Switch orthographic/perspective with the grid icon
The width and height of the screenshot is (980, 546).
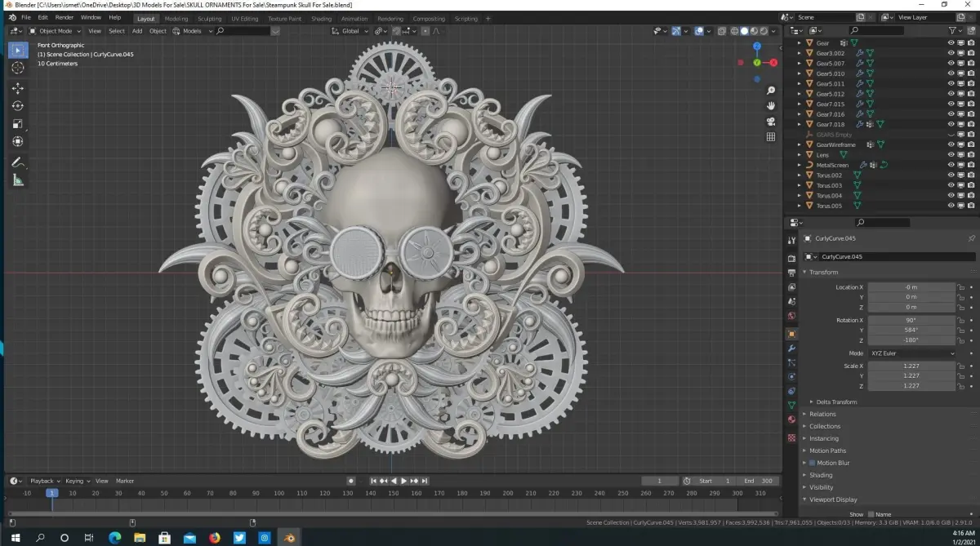[x=771, y=137]
